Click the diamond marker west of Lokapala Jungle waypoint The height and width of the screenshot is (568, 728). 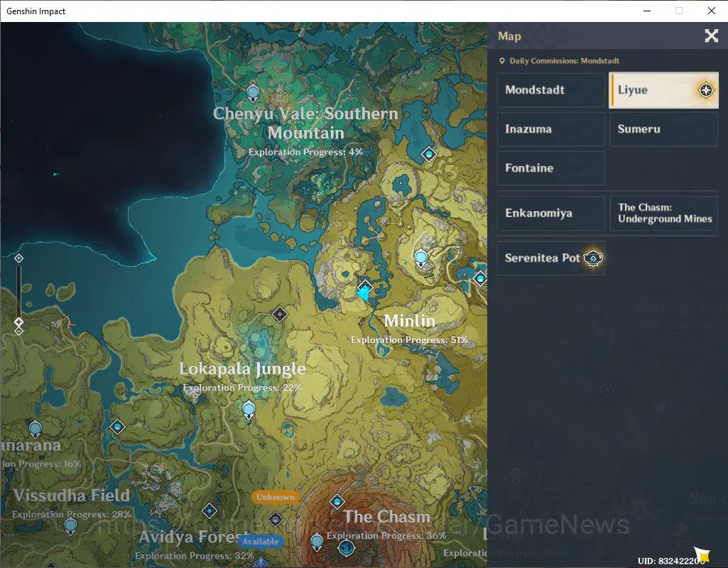pyautogui.click(x=117, y=427)
